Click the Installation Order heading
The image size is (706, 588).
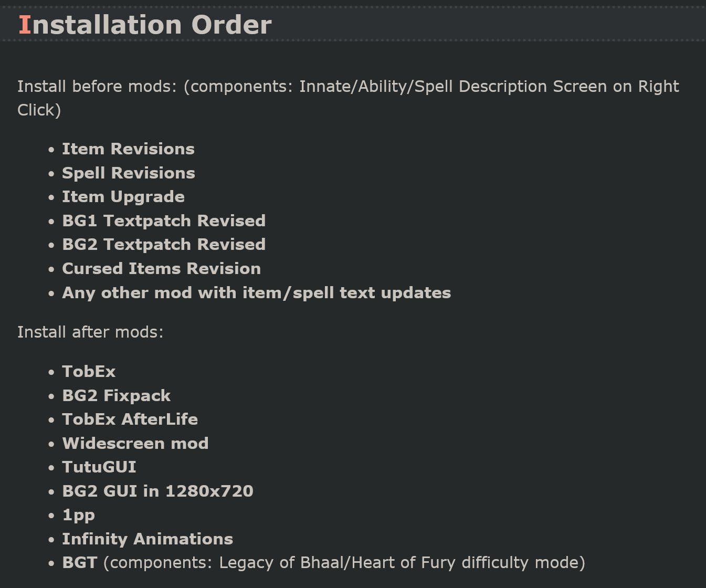[x=145, y=25]
